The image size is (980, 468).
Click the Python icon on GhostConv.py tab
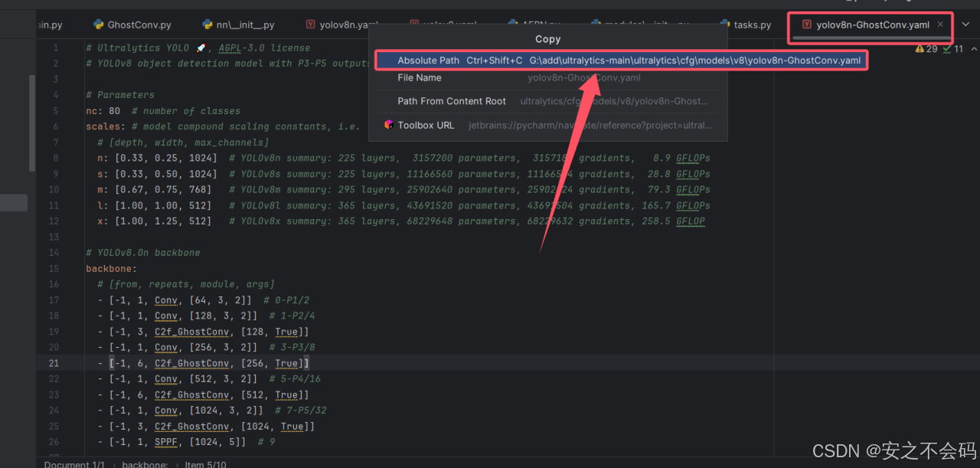click(98, 25)
